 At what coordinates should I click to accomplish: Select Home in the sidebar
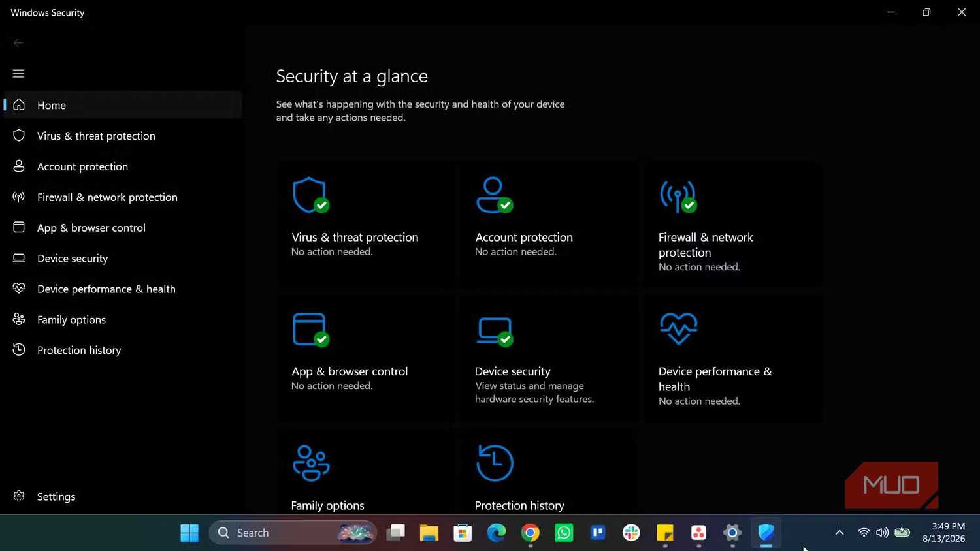123,105
